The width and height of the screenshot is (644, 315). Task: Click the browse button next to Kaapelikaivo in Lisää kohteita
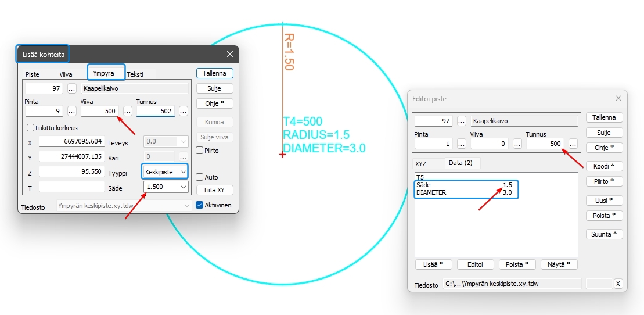[72, 89]
